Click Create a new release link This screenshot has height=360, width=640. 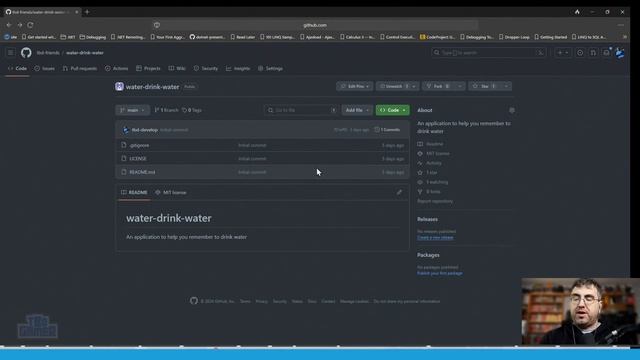point(435,238)
